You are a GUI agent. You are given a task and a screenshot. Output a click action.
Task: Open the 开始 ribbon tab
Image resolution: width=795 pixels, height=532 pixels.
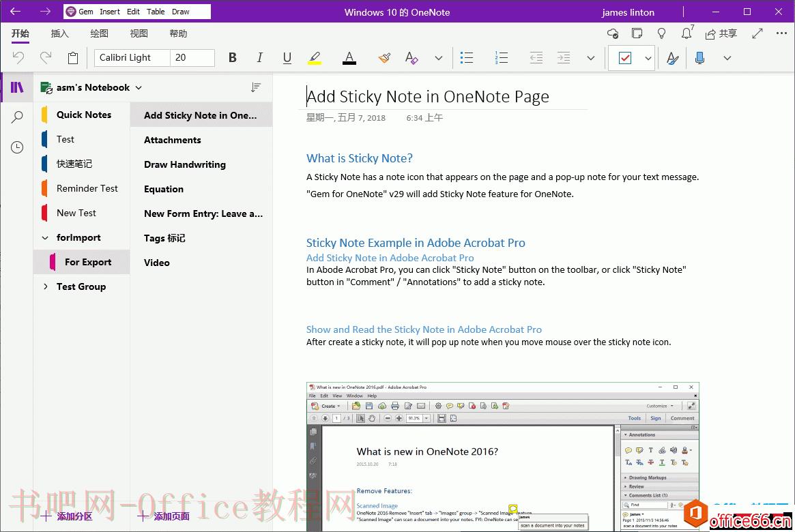[20, 33]
